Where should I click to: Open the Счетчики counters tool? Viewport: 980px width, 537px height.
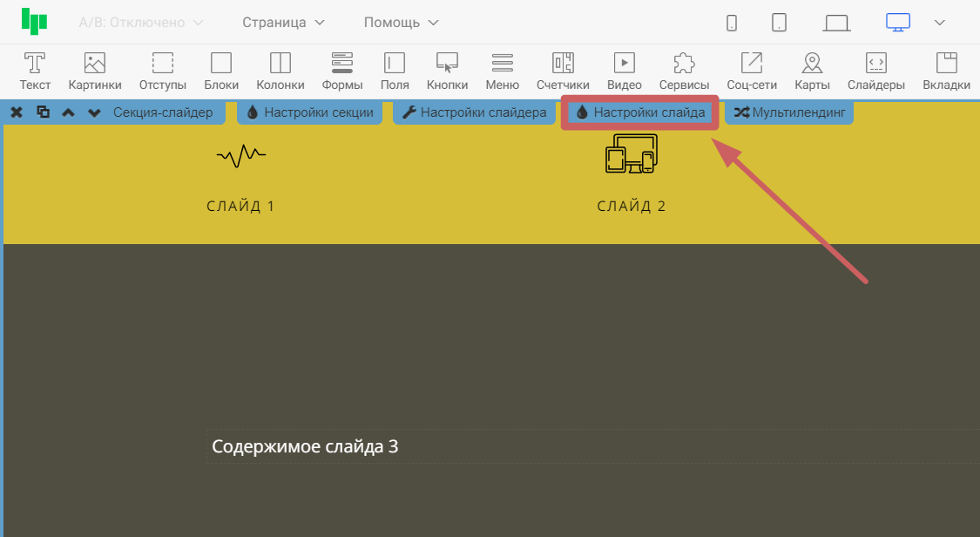(563, 71)
